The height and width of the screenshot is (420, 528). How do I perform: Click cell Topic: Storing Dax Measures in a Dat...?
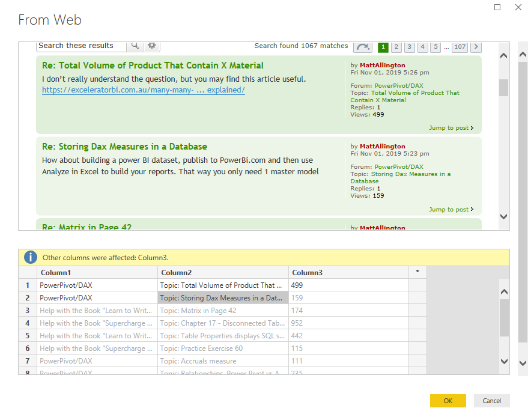tap(223, 298)
